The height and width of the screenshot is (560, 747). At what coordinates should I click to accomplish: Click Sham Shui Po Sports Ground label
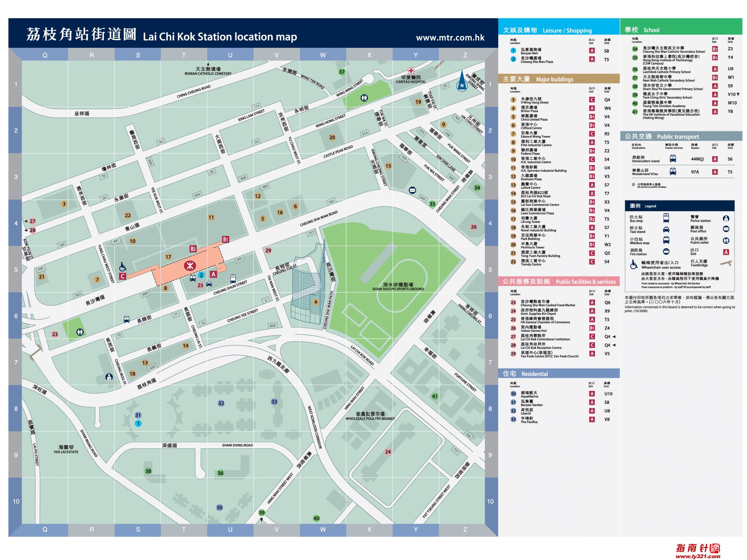(x=398, y=287)
